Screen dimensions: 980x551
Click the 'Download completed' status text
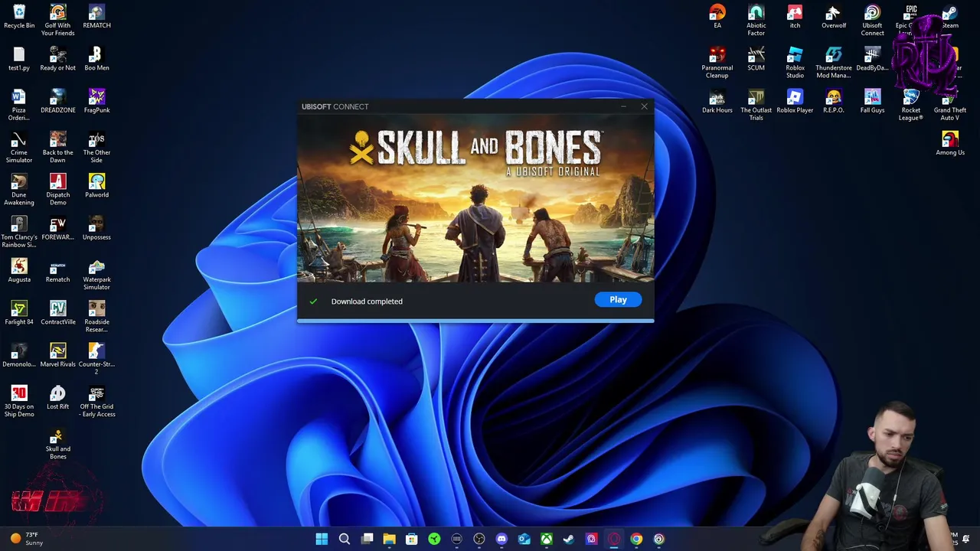pos(367,302)
